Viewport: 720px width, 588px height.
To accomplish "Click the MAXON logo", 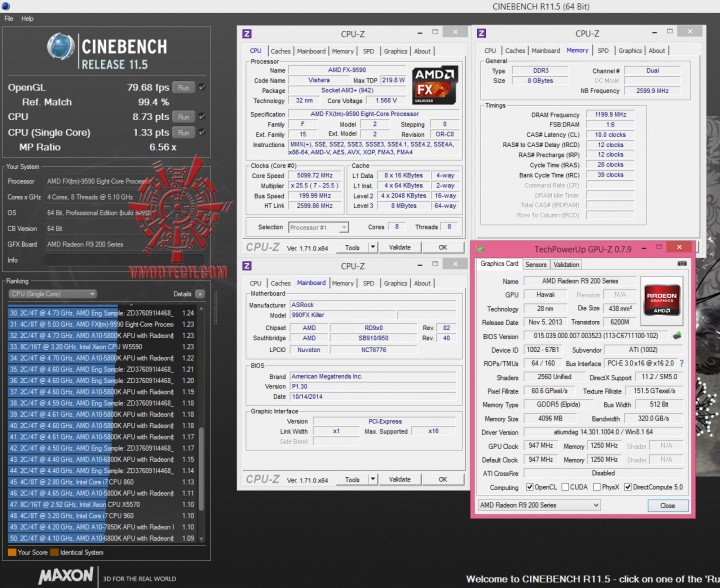I will click(x=66, y=576).
